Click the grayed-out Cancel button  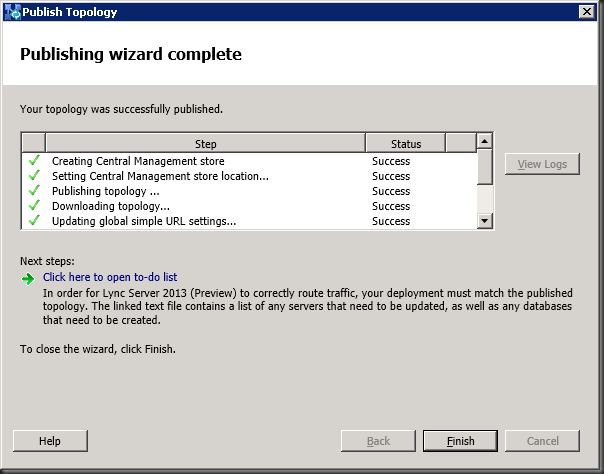[x=542, y=441]
